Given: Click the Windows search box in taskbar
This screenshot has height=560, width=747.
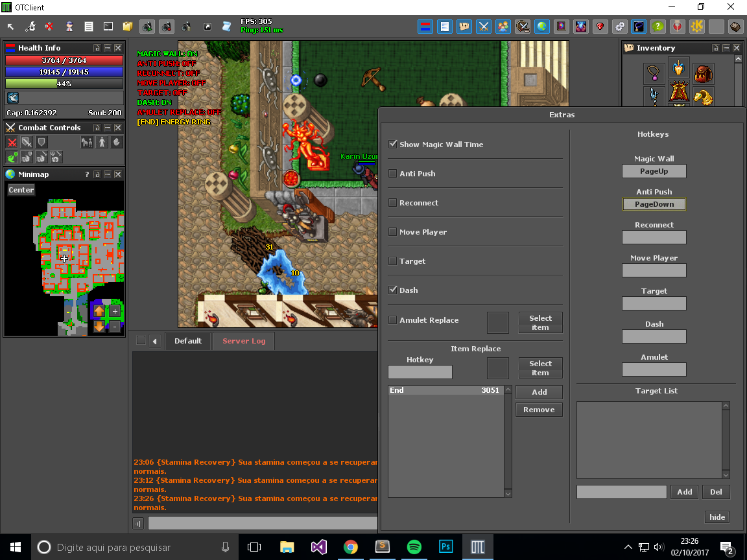Looking at the screenshot, I should click(135, 547).
